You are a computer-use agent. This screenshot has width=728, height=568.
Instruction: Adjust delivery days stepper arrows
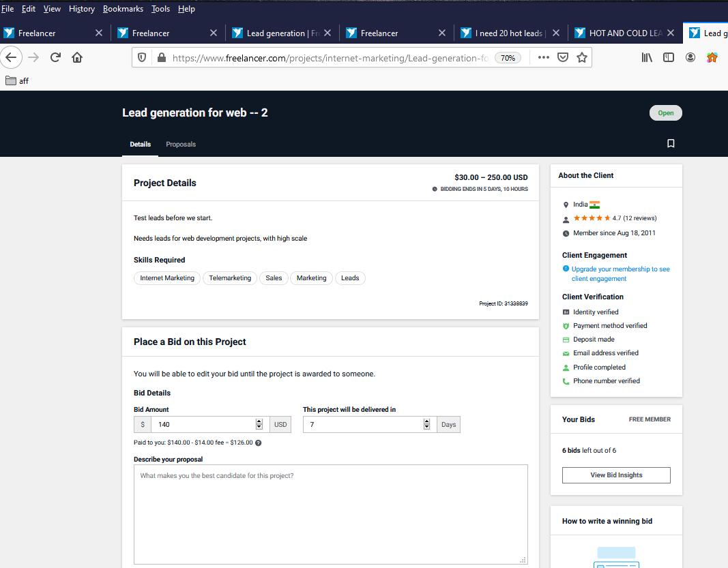click(x=426, y=424)
